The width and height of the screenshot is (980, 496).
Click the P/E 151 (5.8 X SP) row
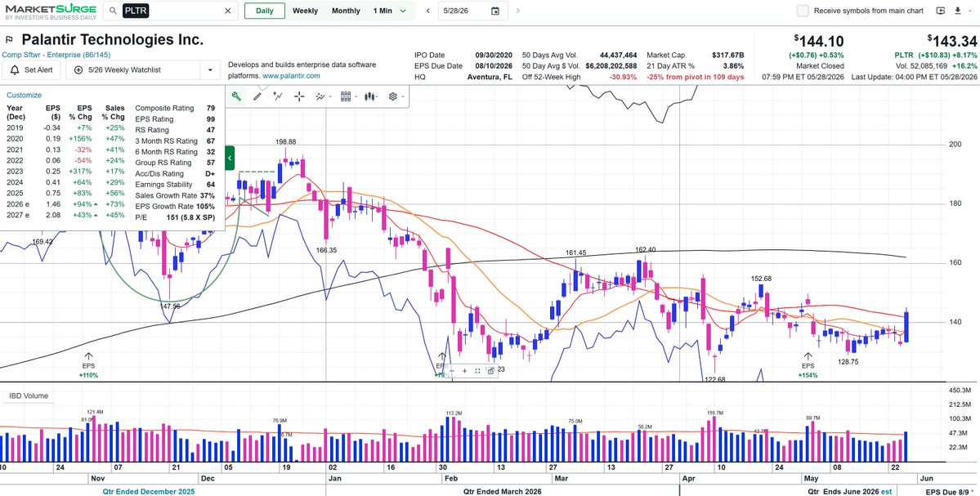click(x=175, y=217)
